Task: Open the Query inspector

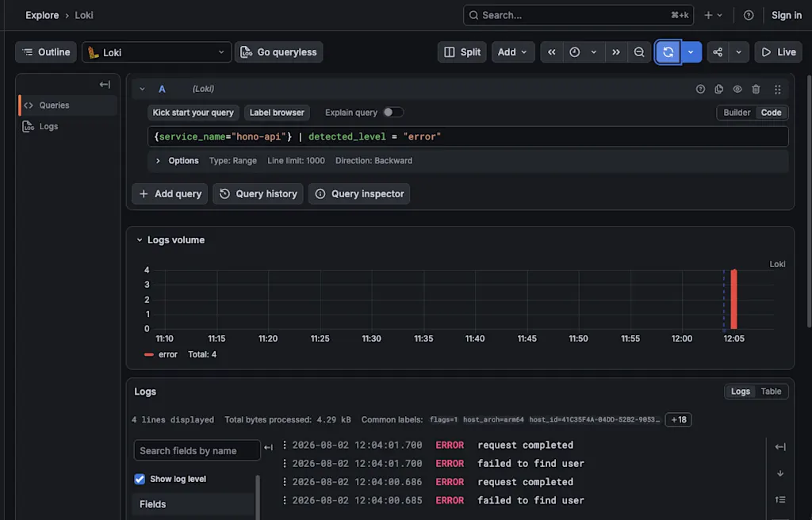Action: pos(359,193)
